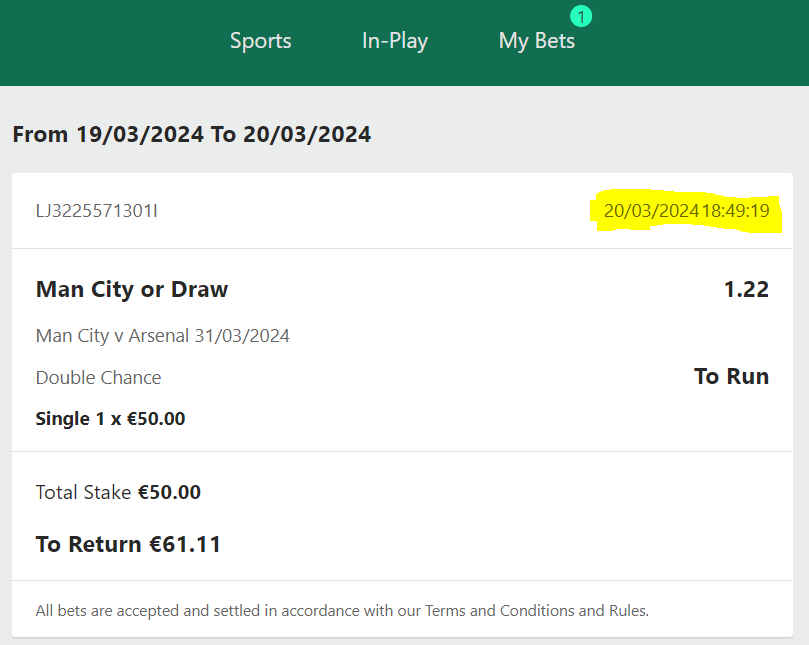The image size is (809, 645).
Task: Click the My Bets notification badge
Action: (581, 17)
